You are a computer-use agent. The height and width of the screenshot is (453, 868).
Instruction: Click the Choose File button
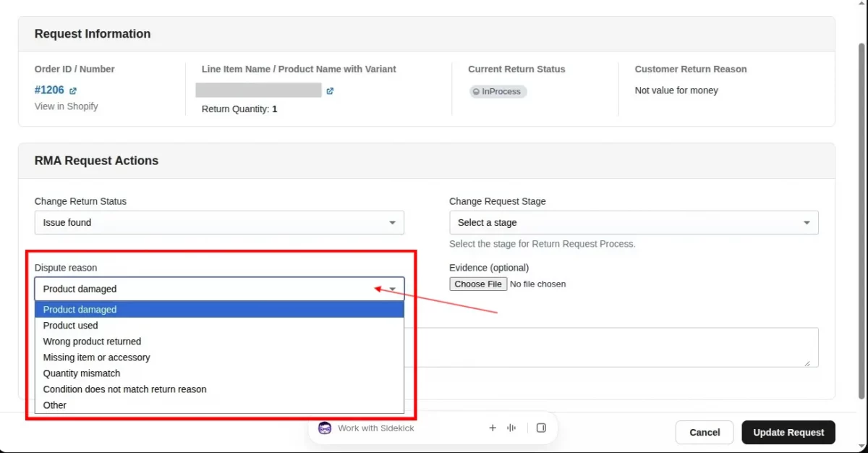coord(478,284)
